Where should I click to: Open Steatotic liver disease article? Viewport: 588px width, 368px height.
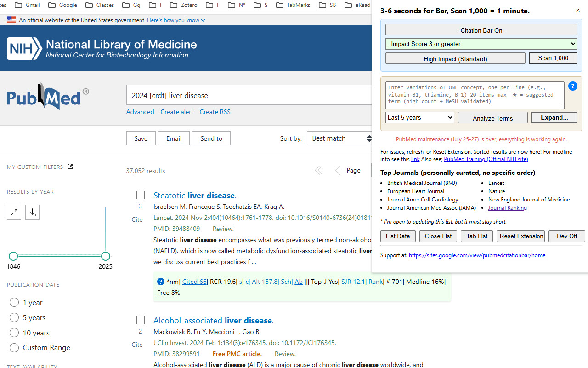click(x=195, y=195)
